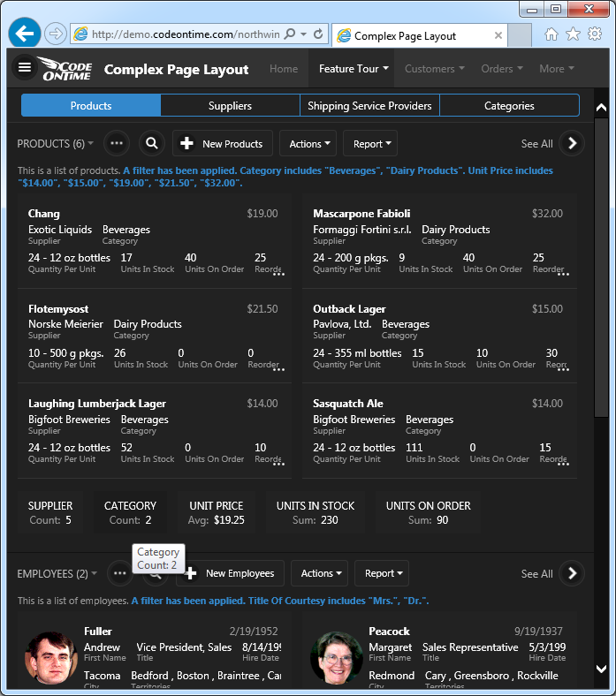Image resolution: width=616 pixels, height=696 pixels.
Task: Click the Code OnTime logo
Action: tap(65, 69)
